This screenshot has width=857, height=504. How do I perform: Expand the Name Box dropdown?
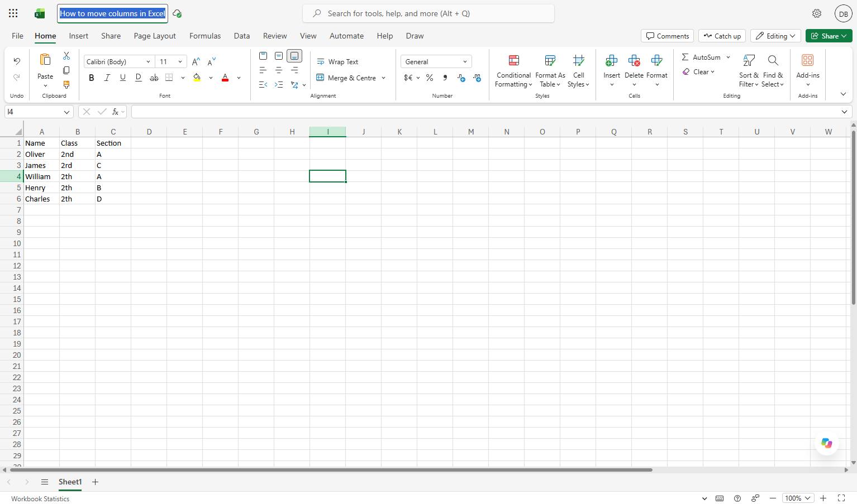pyautogui.click(x=66, y=112)
